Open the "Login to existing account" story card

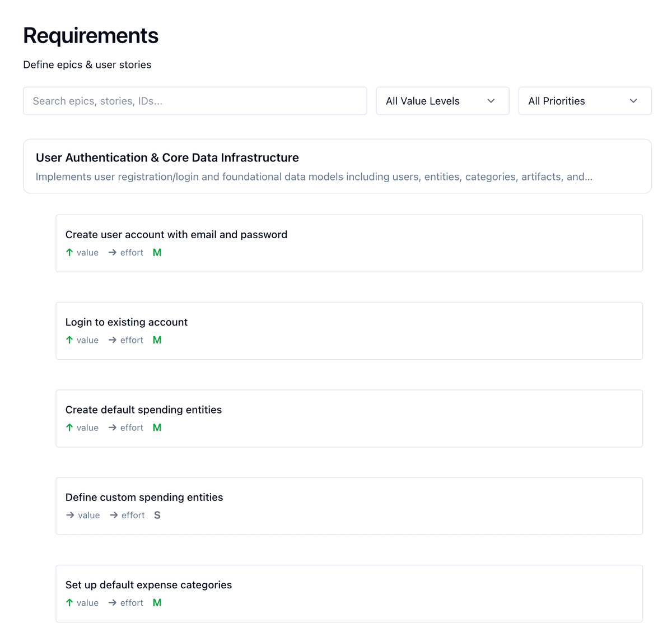pos(349,331)
